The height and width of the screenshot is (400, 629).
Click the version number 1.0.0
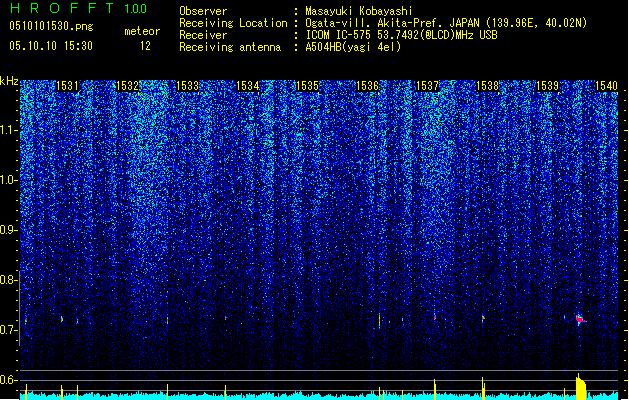[136, 9]
